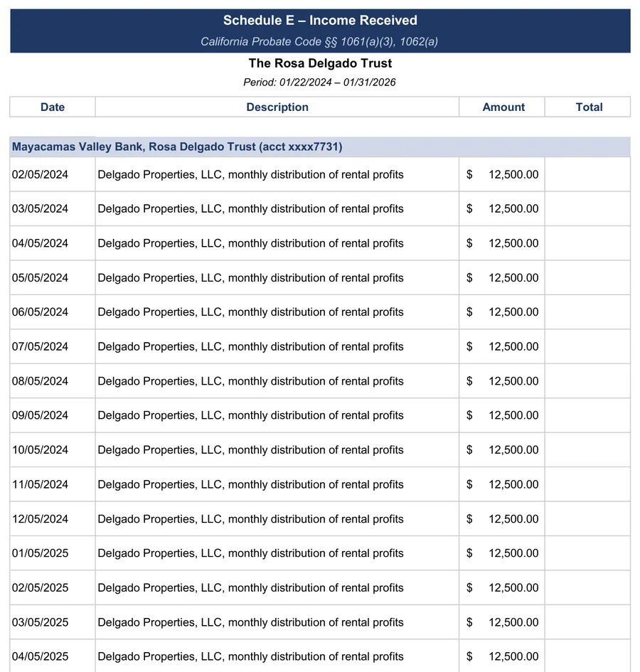Click the $12,500.00 amount for 04/05/2024

pyautogui.click(x=502, y=243)
